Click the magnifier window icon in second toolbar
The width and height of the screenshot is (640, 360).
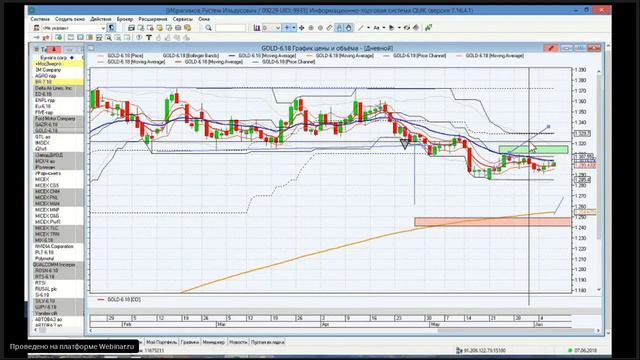[x=109, y=38]
